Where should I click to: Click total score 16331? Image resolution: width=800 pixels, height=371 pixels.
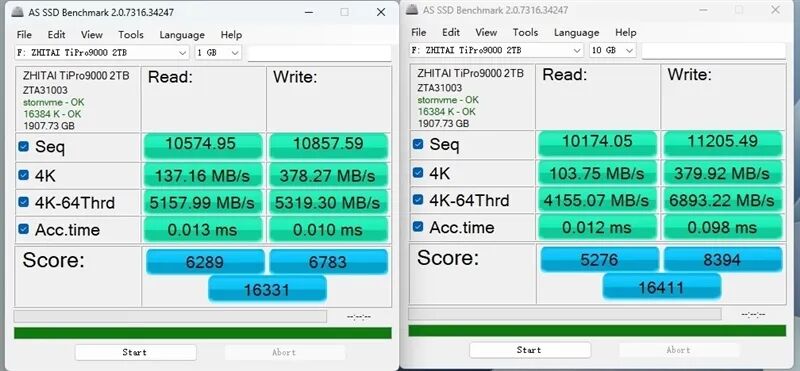click(267, 289)
